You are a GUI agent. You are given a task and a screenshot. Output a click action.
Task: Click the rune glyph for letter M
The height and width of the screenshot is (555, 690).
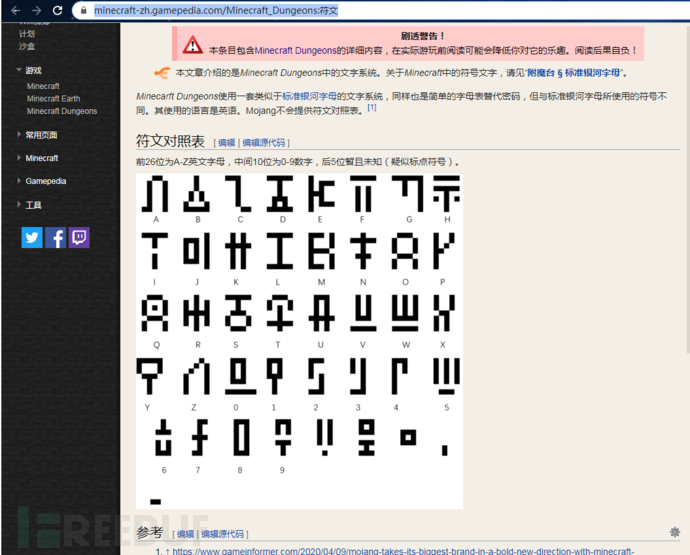(x=322, y=251)
